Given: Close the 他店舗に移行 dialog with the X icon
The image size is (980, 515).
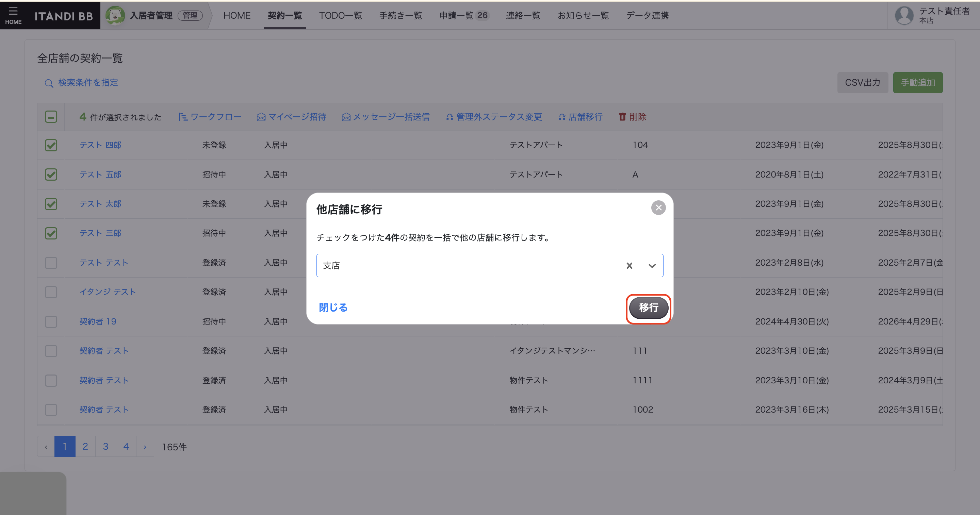Looking at the screenshot, I should click(658, 208).
